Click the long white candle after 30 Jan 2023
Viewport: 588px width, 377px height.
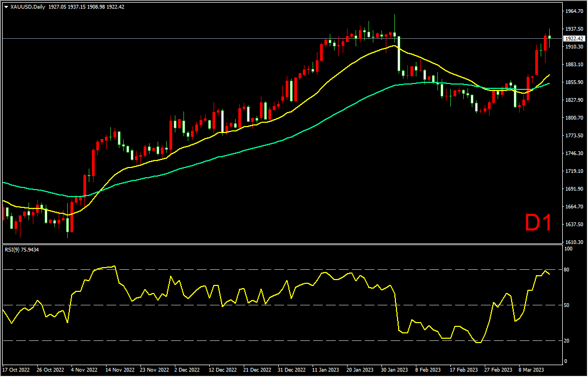click(x=399, y=53)
